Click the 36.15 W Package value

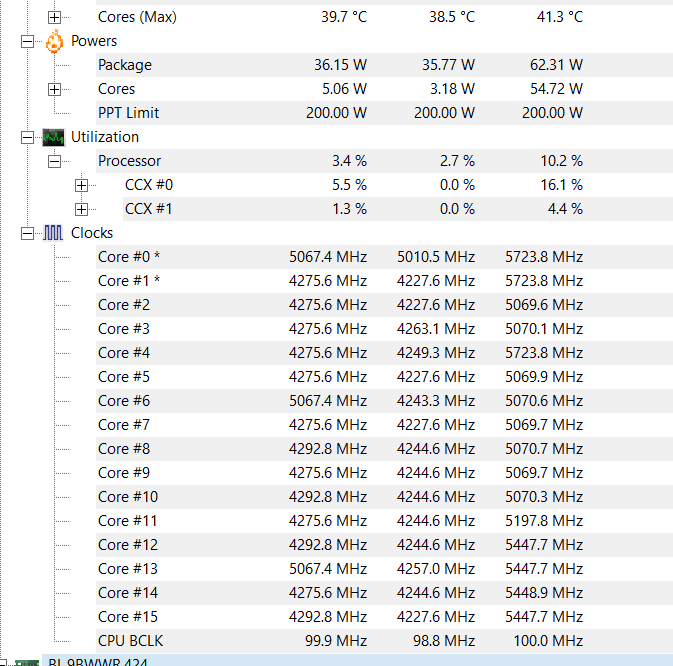(x=340, y=65)
